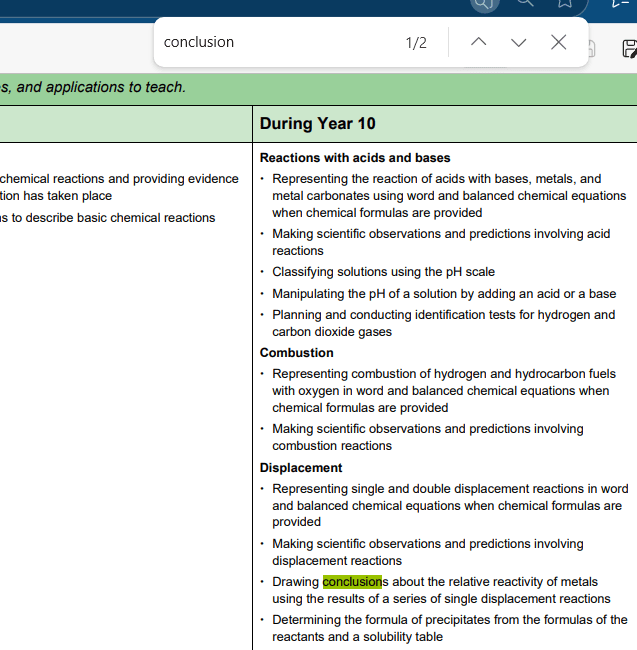The height and width of the screenshot is (650, 637).
Task: Click the "Displacement" section heading
Action: click(301, 468)
